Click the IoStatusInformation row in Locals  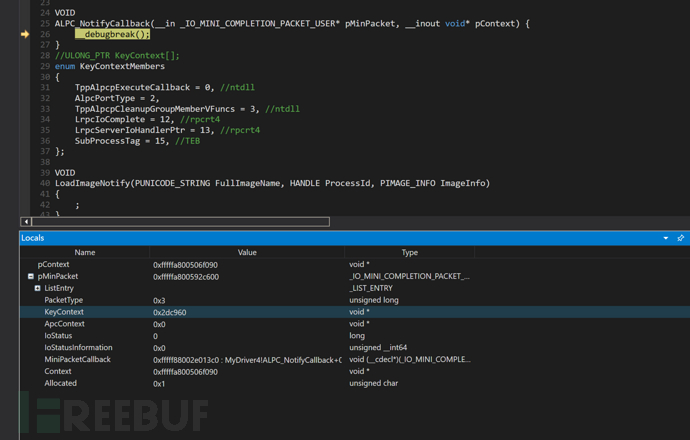pyautogui.click(x=77, y=348)
